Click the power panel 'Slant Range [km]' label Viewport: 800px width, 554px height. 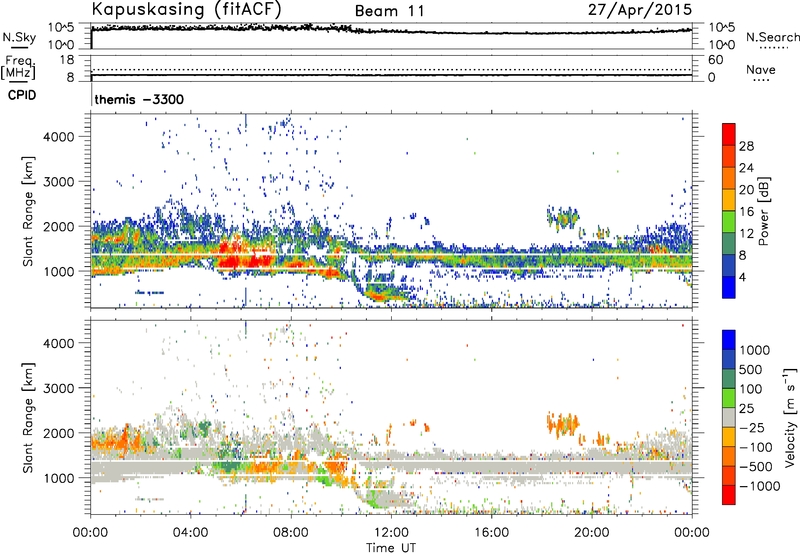click(28, 211)
